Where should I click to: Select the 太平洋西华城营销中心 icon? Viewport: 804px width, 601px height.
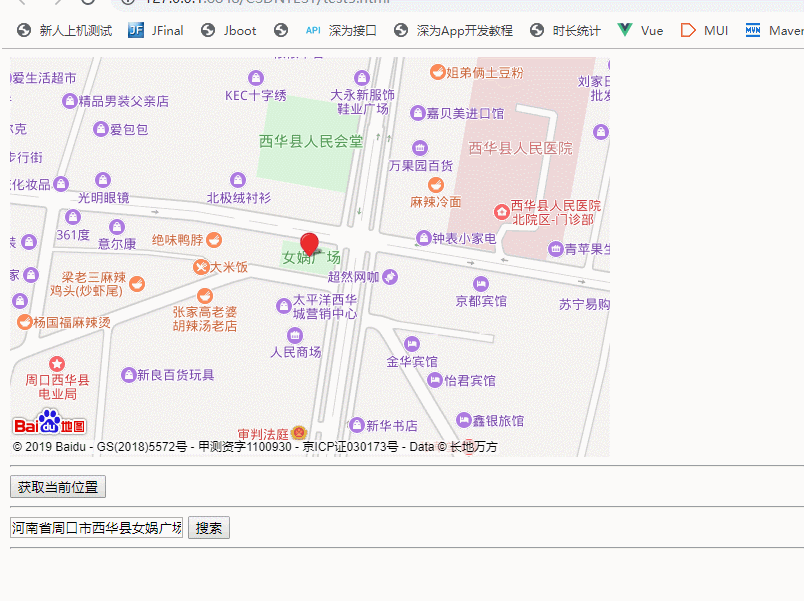[284, 306]
